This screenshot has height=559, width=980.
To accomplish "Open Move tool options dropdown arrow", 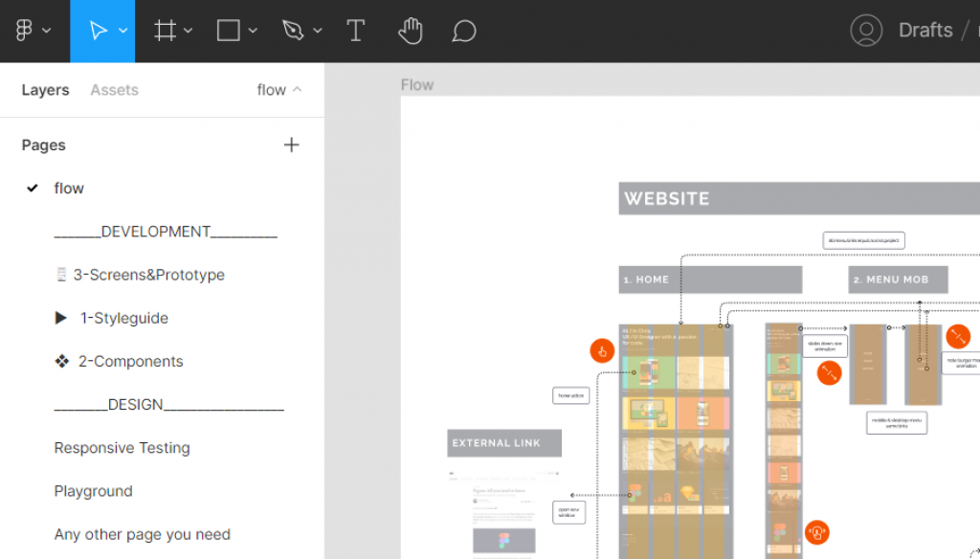I will click(123, 31).
